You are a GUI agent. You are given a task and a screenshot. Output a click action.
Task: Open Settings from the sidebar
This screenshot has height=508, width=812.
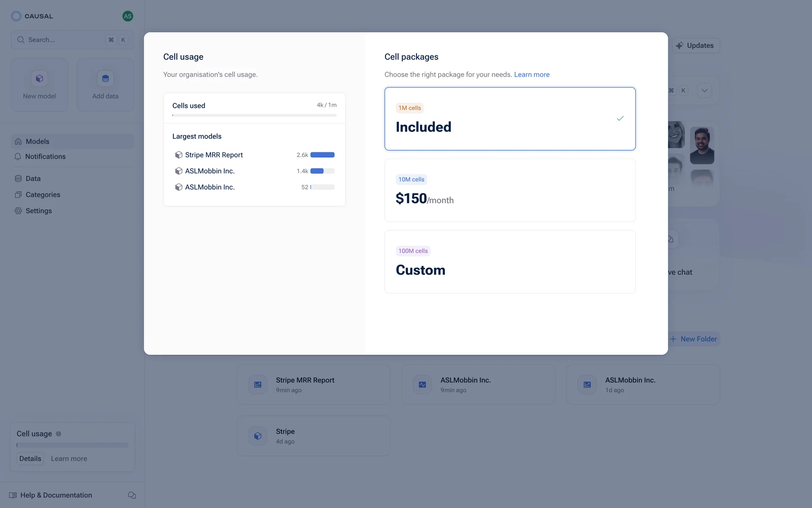point(38,211)
